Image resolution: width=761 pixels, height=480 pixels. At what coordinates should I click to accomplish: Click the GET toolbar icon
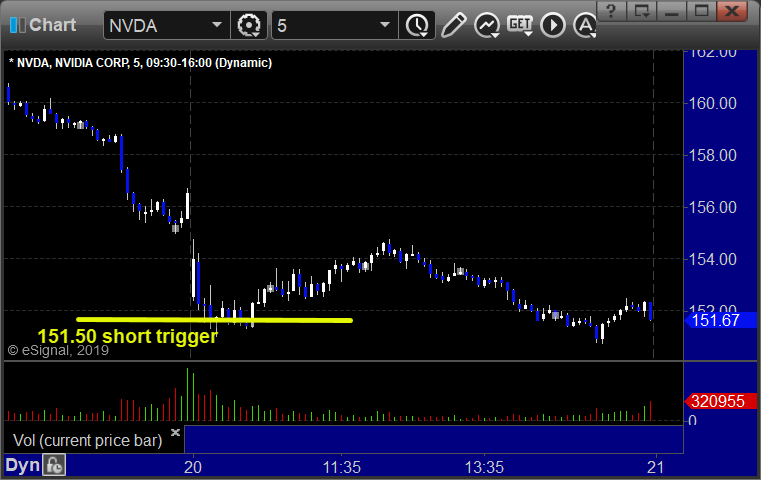click(x=520, y=25)
